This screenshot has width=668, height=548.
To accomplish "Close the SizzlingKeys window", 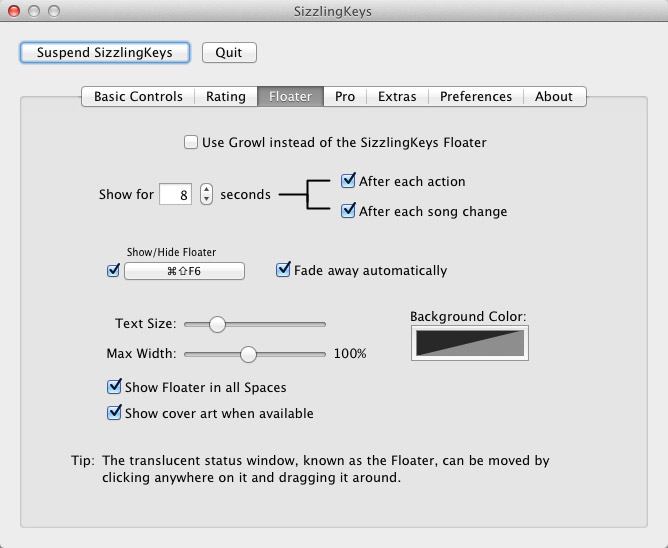I will 14,11.
